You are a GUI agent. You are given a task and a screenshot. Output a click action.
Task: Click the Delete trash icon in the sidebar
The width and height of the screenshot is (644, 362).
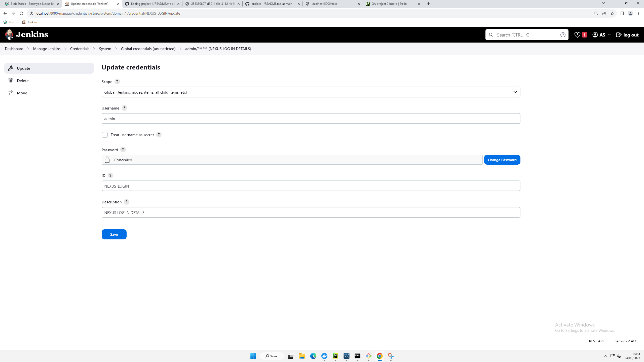coord(11,80)
